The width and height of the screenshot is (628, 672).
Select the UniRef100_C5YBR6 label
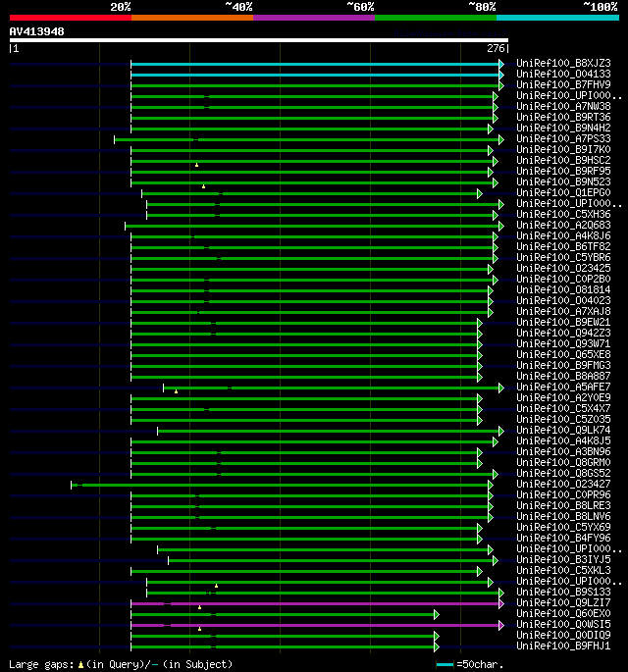click(563, 257)
